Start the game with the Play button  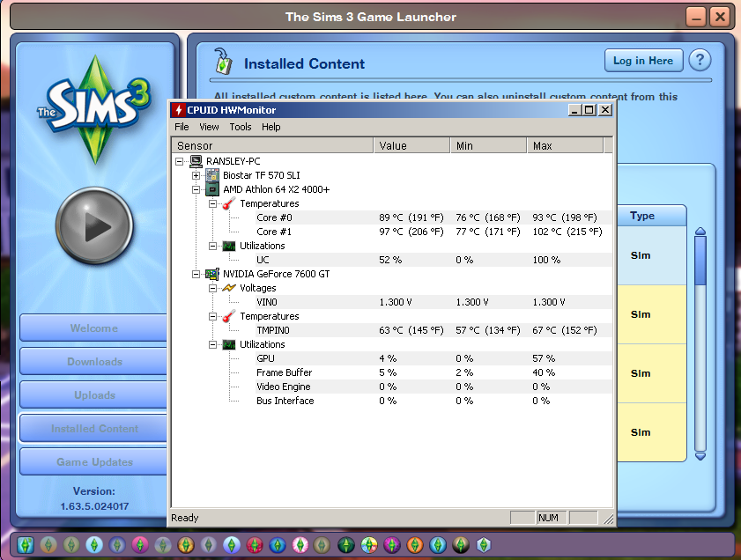tap(94, 225)
